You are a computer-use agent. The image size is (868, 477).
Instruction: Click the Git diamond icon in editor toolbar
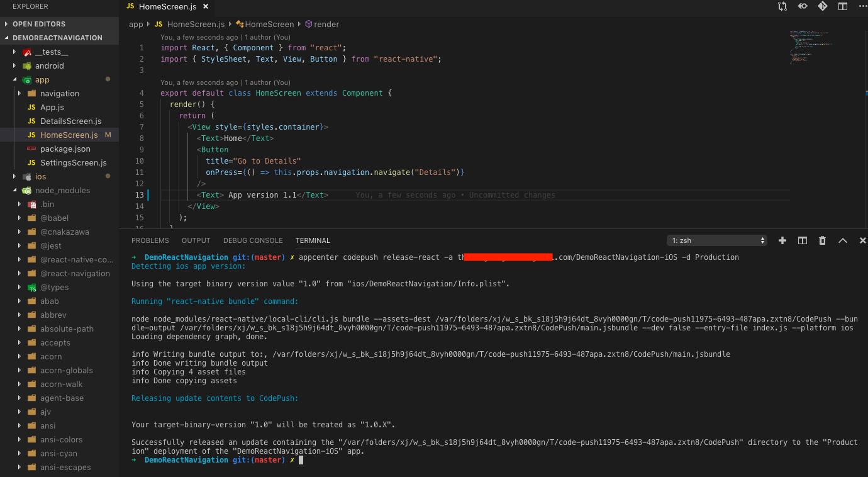[x=822, y=6]
